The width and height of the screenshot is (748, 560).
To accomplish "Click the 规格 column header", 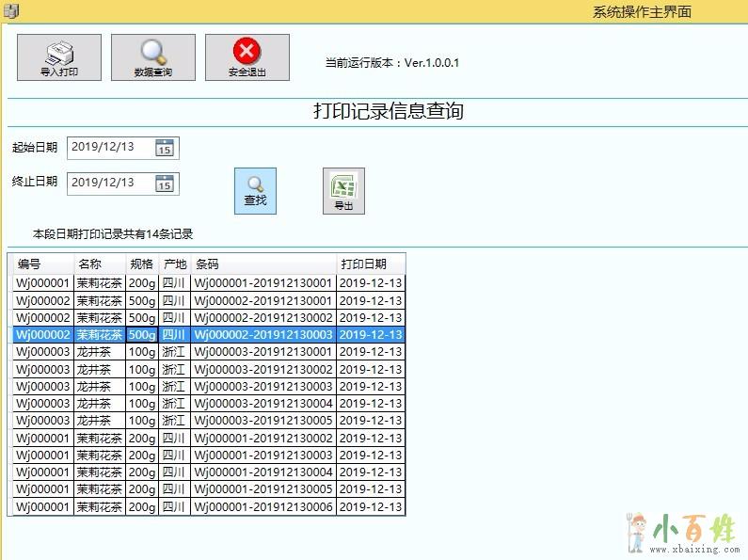I will point(142,264).
